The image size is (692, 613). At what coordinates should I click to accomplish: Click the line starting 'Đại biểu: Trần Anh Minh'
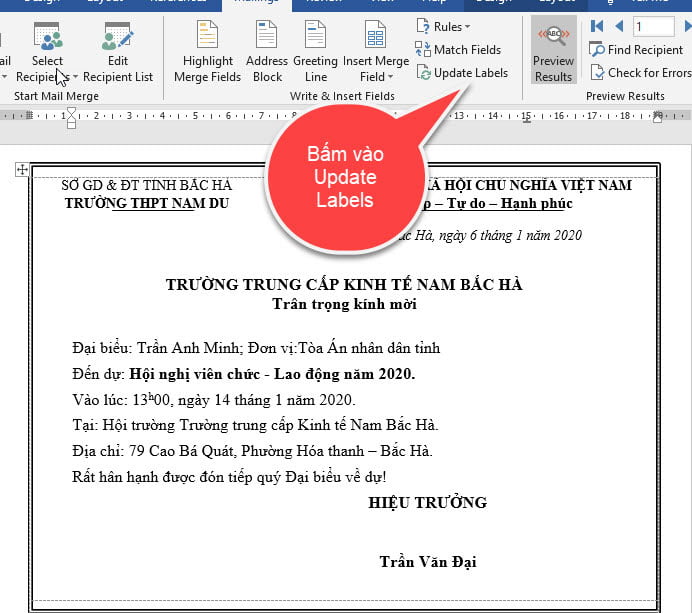coord(256,348)
